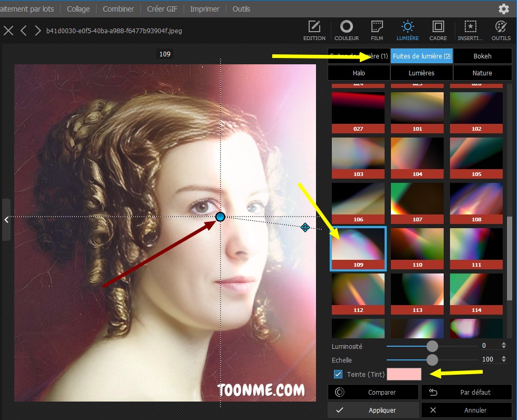The image size is (517, 420).
Task: Switch to the Bokeh tab
Action: tap(482, 56)
